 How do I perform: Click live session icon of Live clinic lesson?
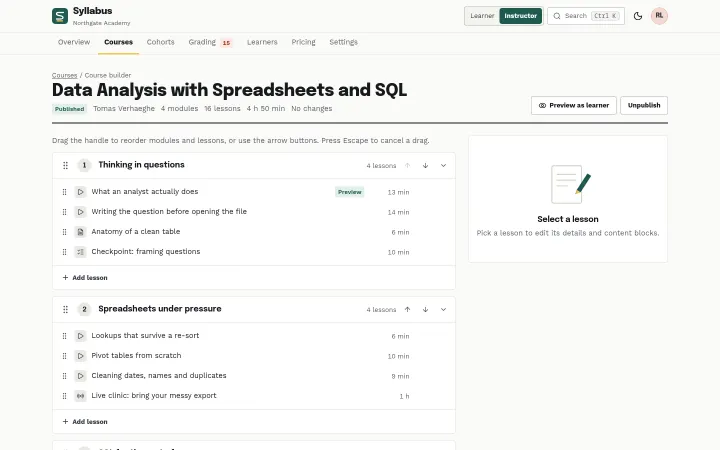tap(80, 396)
